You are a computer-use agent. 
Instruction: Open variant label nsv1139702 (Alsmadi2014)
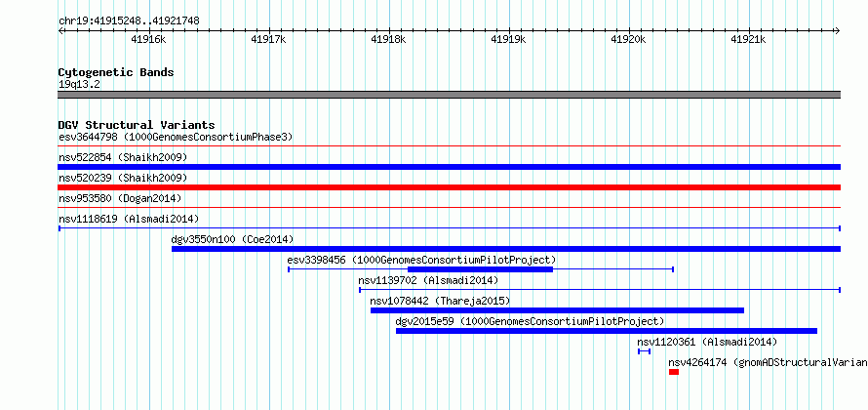[x=428, y=280]
